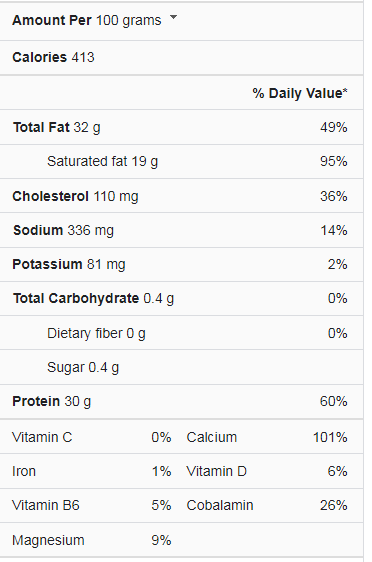Click the Dietary fiber 0 g row
This screenshot has height=562, width=372.
[x=181, y=333]
